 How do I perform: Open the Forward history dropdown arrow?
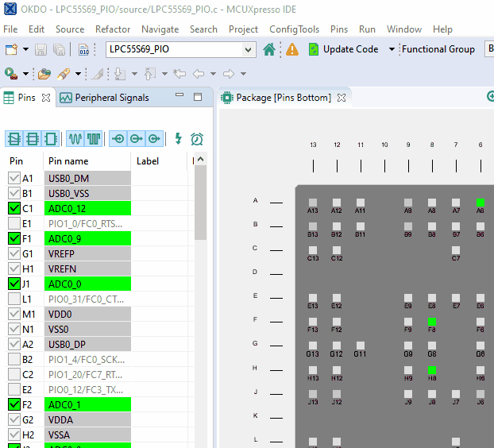pyautogui.click(x=243, y=74)
